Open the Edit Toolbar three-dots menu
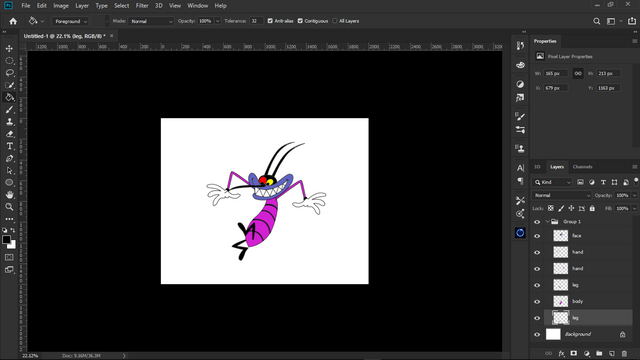The height and width of the screenshot is (360, 640). coord(9,219)
